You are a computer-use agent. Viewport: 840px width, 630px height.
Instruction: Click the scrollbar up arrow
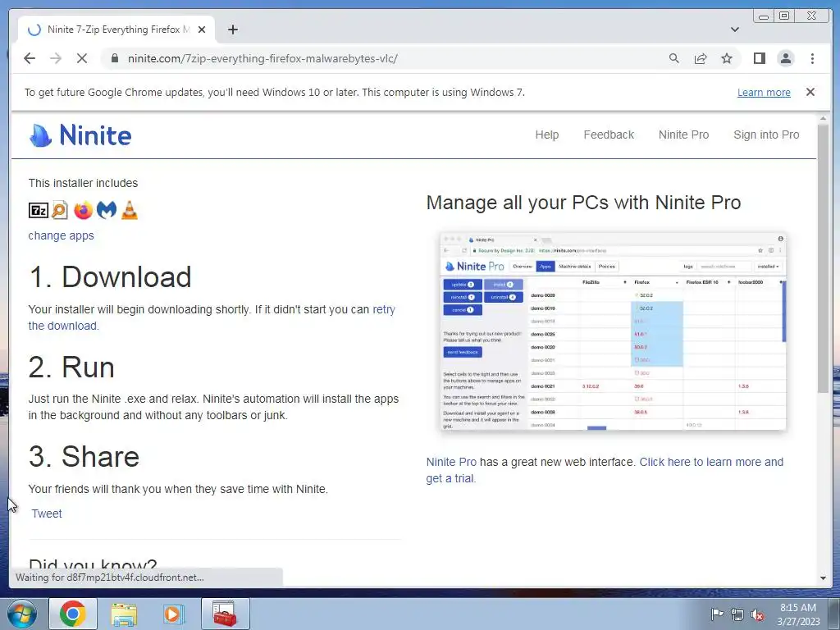pyautogui.click(x=823, y=118)
